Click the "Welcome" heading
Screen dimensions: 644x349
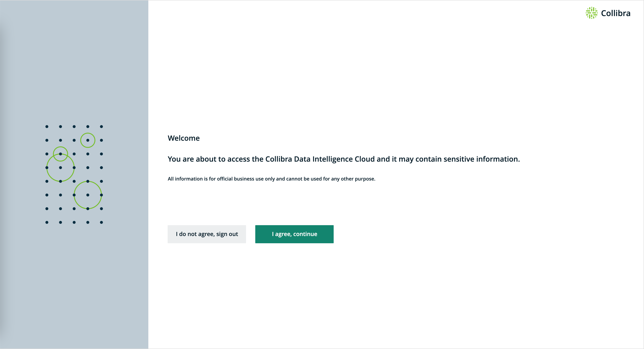(x=184, y=138)
